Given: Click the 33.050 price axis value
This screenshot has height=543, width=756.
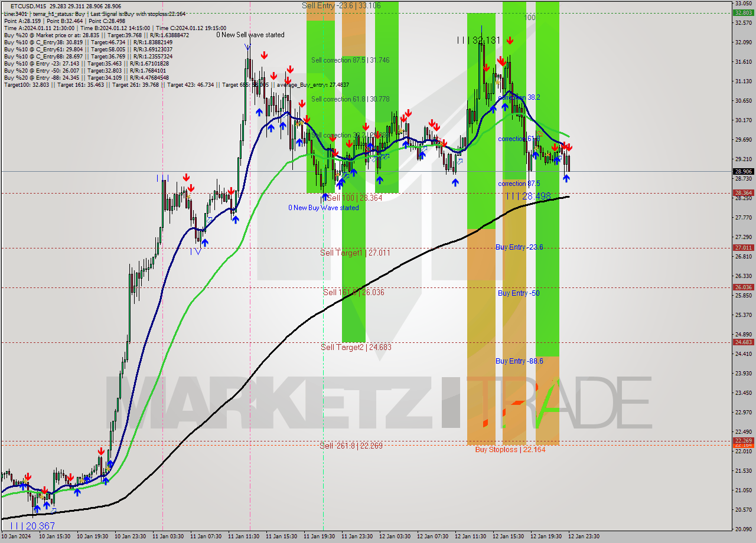Looking at the screenshot, I should (x=743, y=4).
